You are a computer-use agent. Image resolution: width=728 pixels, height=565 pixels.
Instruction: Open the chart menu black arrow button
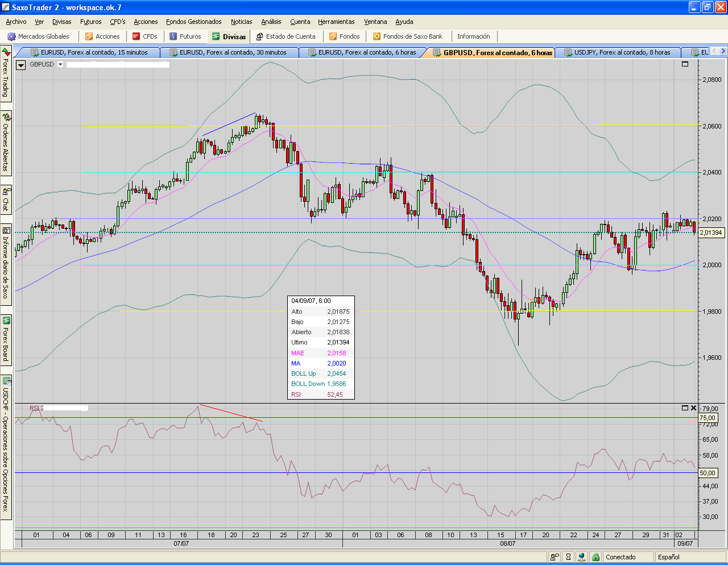pos(20,65)
